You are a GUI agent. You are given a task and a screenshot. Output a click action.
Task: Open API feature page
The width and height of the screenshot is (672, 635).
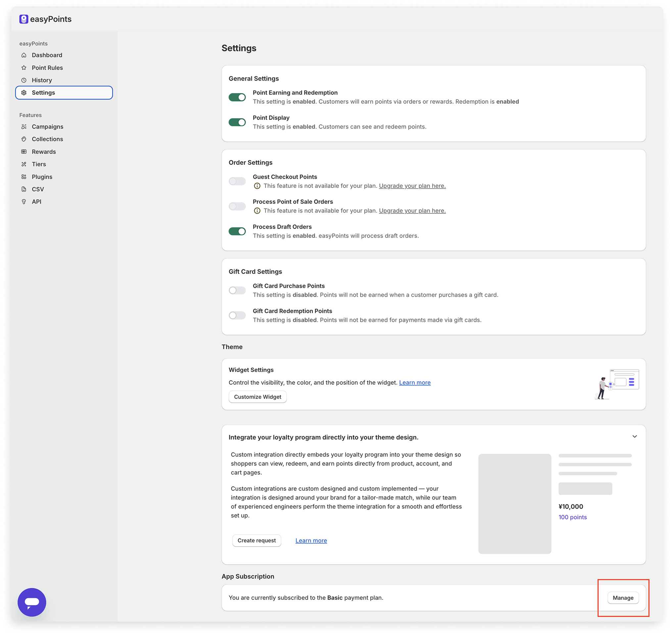tap(64, 202)
